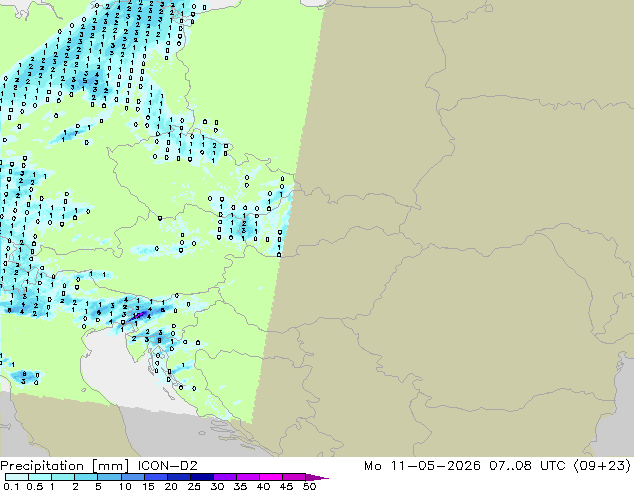Select the 35–40 mm violet legend swatch
Image resolution: width=634 pixels, height=490 pixels.
(247, 477)
